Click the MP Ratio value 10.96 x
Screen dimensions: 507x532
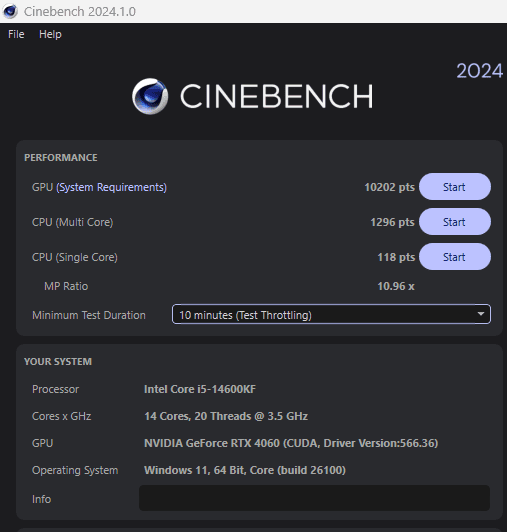coord(396,286)
